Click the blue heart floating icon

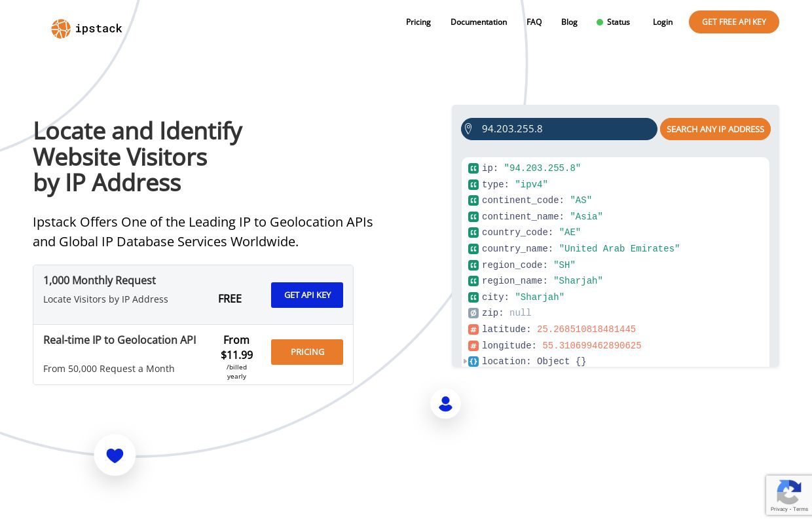[x=115, y=455]
